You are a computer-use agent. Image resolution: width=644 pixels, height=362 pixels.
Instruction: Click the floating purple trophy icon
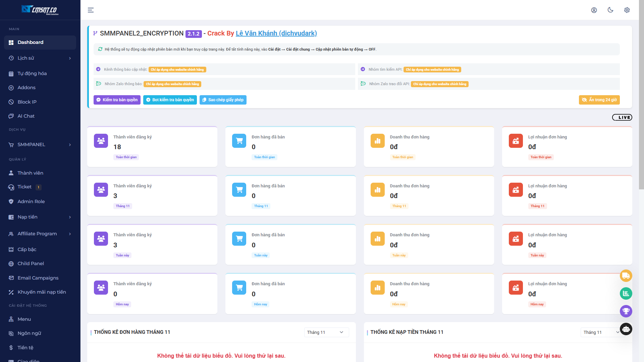[x=626, y=311]
